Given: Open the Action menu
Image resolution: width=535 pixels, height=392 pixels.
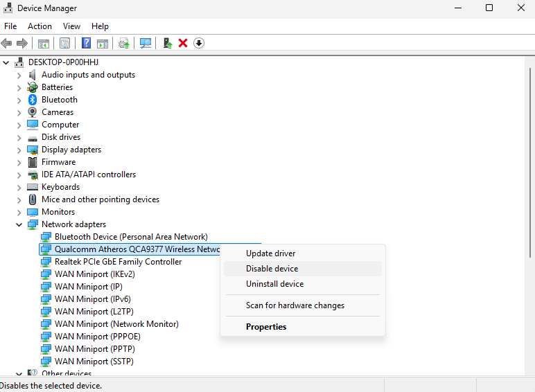Looking at the screenshot, I should pos(40,26).
